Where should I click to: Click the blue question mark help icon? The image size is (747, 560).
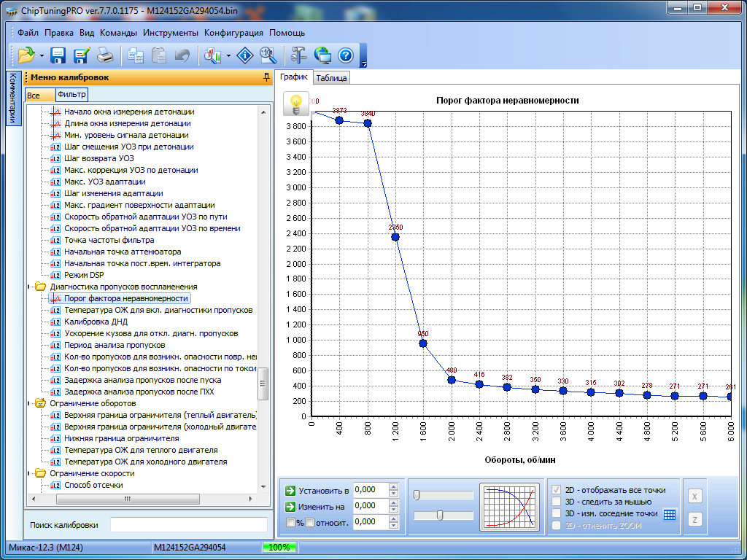pos(345,55)
